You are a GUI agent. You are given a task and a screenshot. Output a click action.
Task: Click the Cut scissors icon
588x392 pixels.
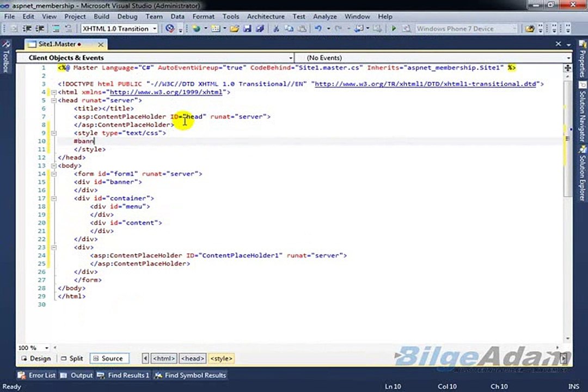coord(276,28)
